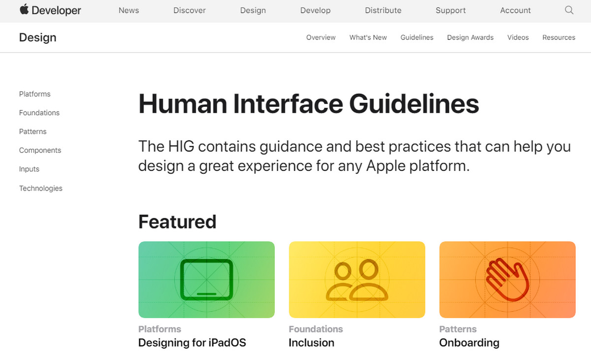The image size is (591, 364).
Task: Click the gray Platforms label under the green card
Action: [160, 329]
